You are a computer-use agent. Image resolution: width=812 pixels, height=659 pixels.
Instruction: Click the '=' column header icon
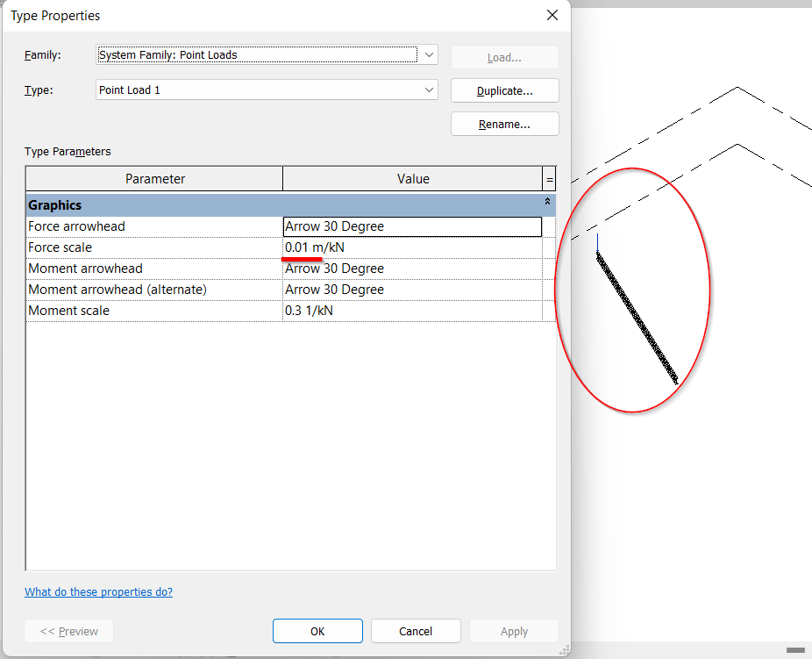pyautogui.click(x=550, y=178)
